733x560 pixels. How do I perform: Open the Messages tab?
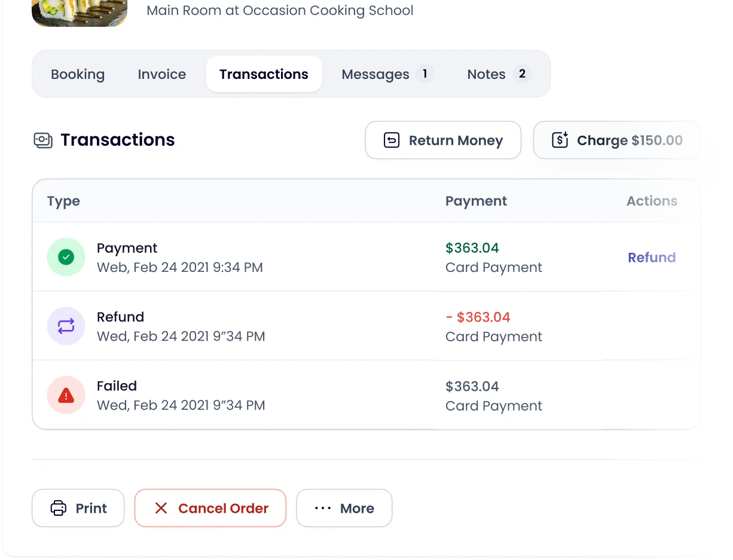387,74
